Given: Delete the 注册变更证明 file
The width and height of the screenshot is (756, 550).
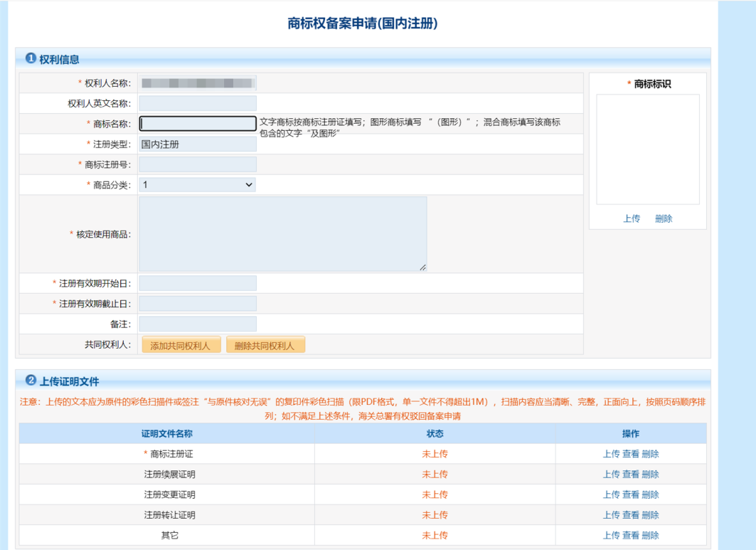Looking at the screenshot, I should [651, 495].
